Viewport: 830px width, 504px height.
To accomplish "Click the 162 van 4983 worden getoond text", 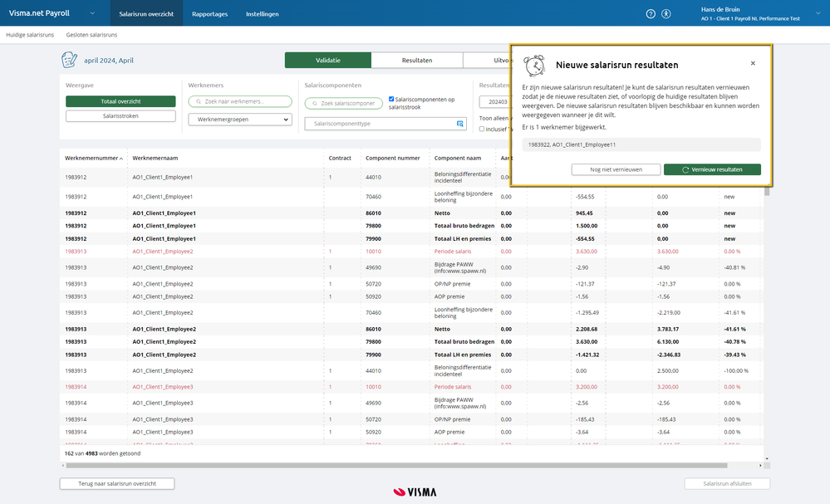I will point(103,453).
